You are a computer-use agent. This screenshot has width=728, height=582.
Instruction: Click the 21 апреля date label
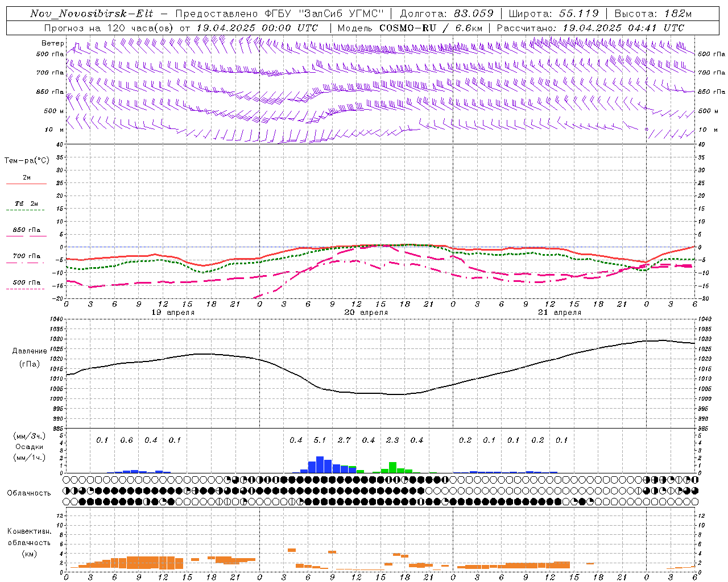pos(560,313)
